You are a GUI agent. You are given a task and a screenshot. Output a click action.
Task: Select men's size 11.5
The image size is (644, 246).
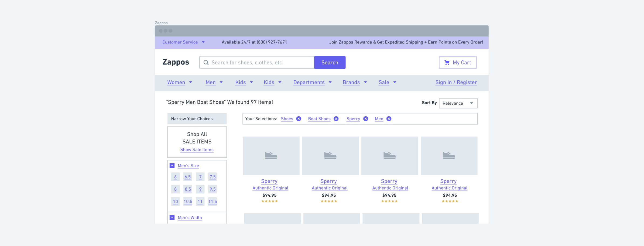coord(213,201)
